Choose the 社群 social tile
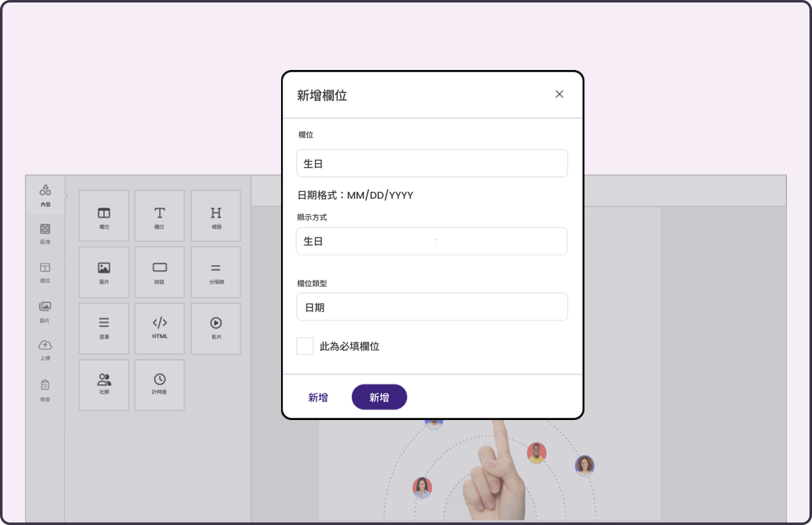This screenshot has height=525, width=812. click(104, 385)
